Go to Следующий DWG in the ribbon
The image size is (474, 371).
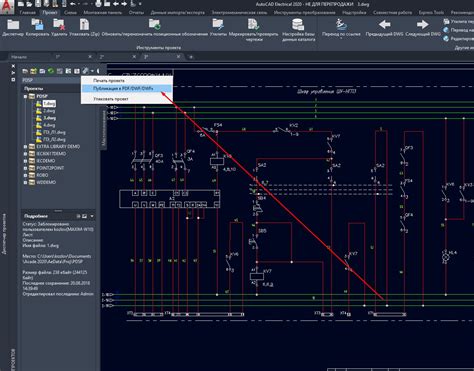coord(423,27)
